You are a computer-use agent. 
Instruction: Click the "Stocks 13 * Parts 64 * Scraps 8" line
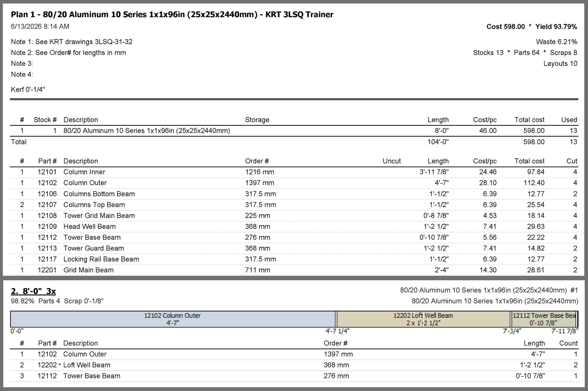[525, 53]
